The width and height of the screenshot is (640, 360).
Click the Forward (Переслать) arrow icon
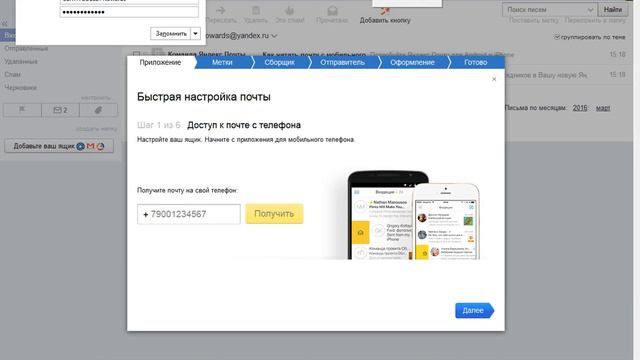[x=221, y=10]
